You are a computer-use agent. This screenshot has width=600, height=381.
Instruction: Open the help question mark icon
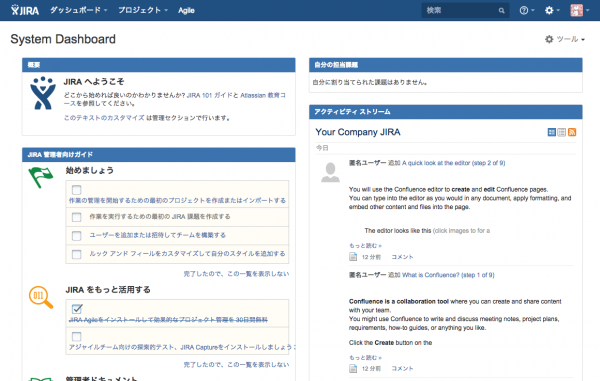tap(523, 10)
